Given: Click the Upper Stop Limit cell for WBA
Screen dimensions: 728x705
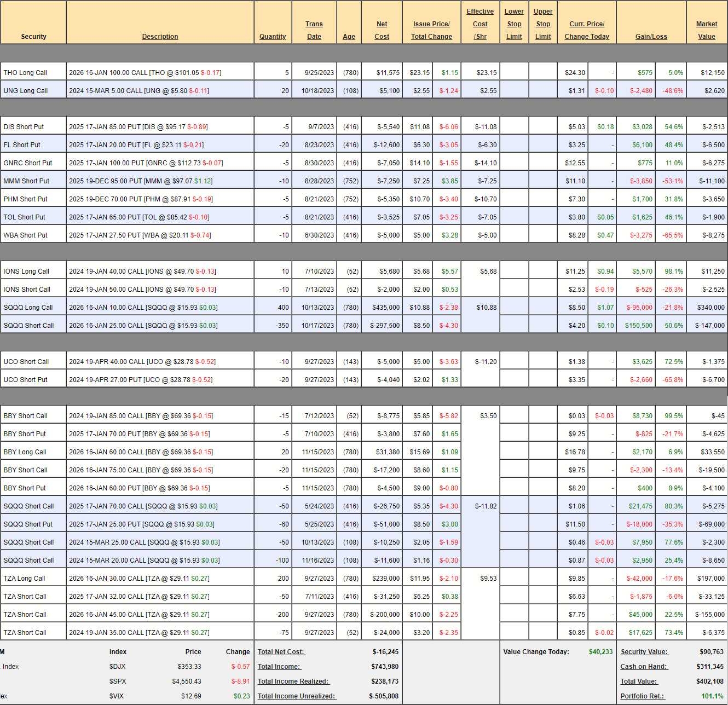Looking at the screenshot, I should [543, 235].
